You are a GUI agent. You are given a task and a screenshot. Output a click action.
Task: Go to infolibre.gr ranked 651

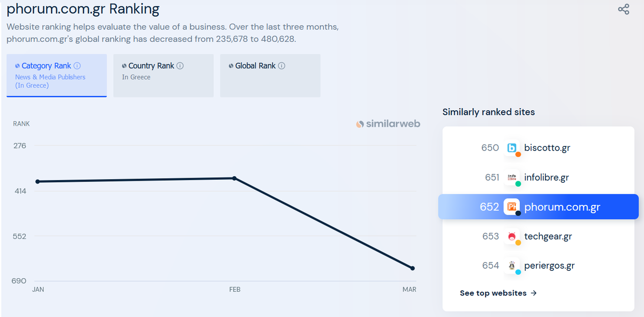click(546, 177)
